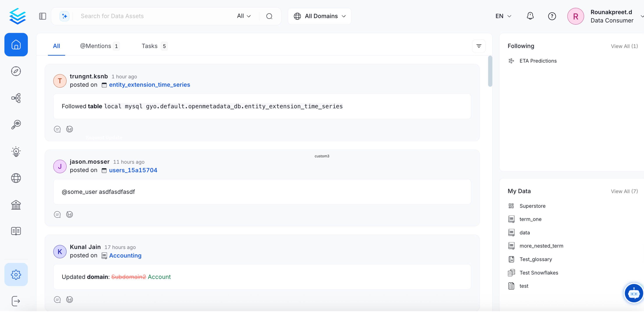The image size is (644, 312).
Task: Open the notifications bell icon
Action: coord(530,16)
